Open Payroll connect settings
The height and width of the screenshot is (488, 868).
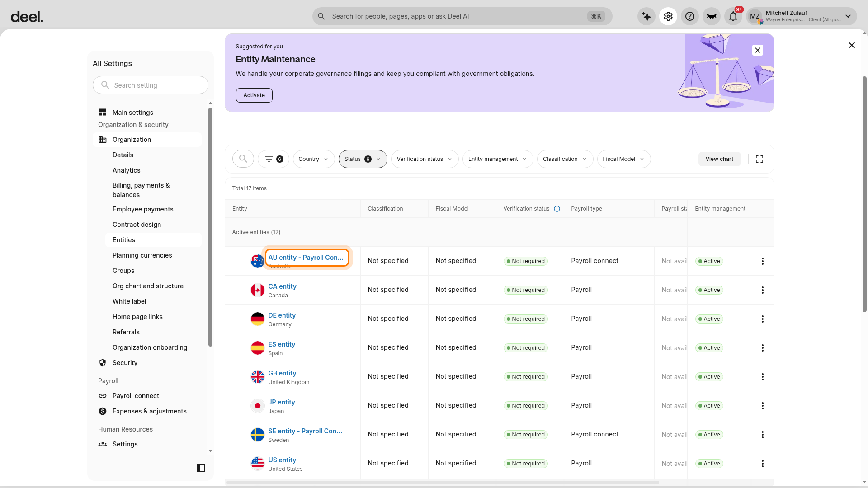click(x=147, y=396)
